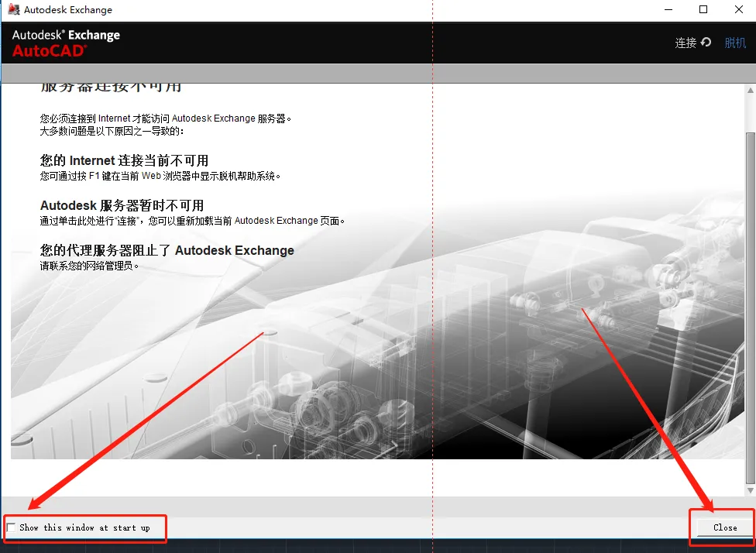Enable Show this window at start up checkbox
Viewport: 756px width, 553px height.
[11, 527]
